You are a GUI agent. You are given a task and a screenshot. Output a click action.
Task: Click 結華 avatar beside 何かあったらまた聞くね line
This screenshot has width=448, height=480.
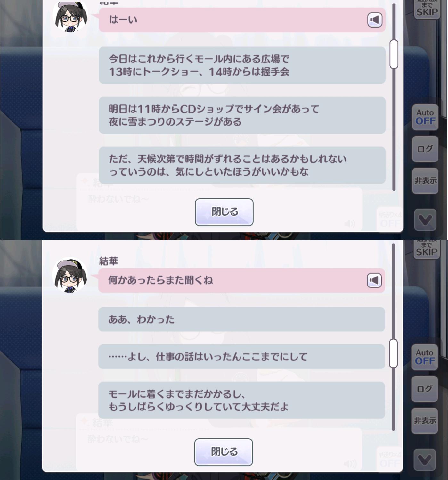(70, 276)
